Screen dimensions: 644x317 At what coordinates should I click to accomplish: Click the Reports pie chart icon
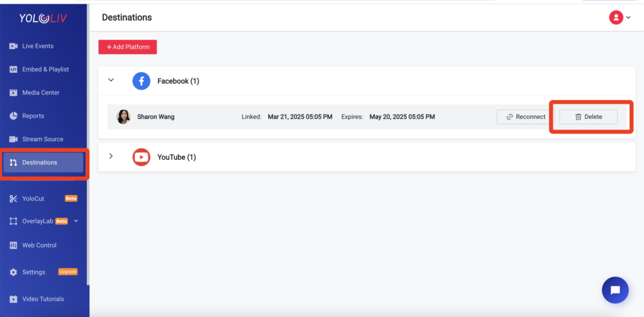tap(13, 116)
